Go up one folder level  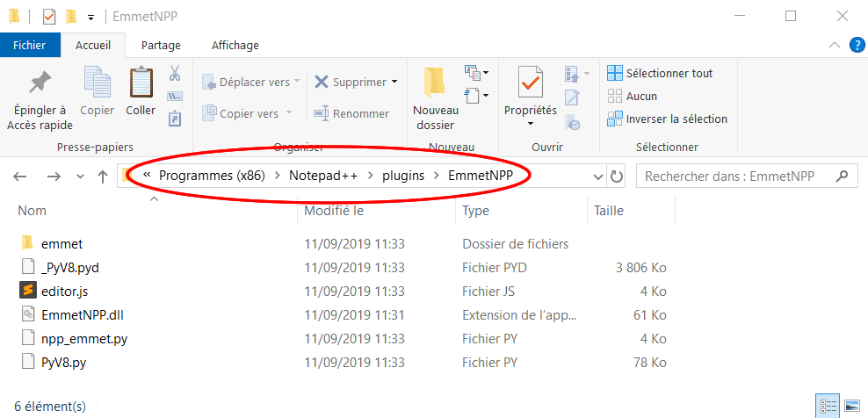click(103, 177)
